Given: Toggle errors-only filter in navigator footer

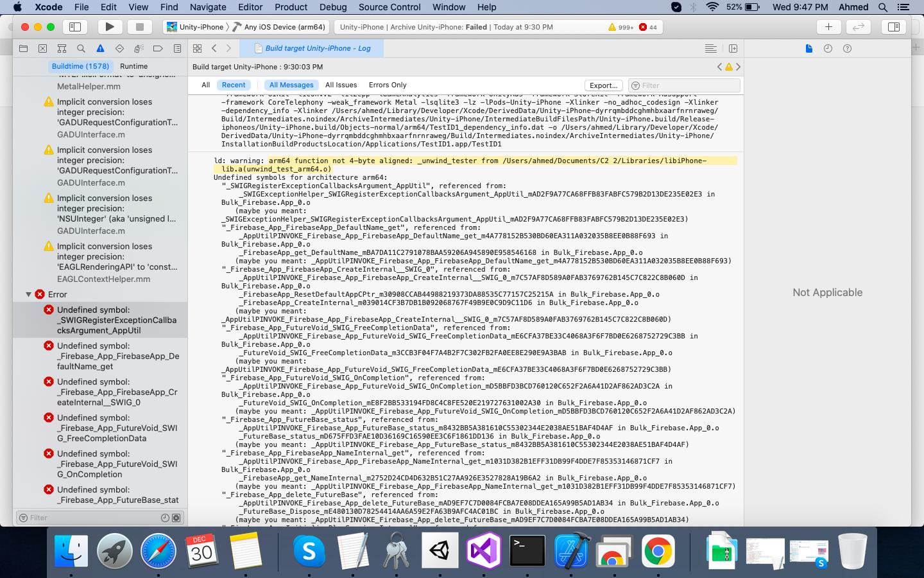Looking at the screenshot, I should click(176, 518).
